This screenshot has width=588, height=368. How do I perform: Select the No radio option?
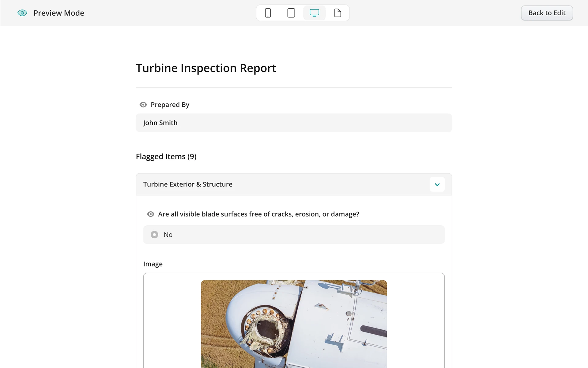[154, 235]
